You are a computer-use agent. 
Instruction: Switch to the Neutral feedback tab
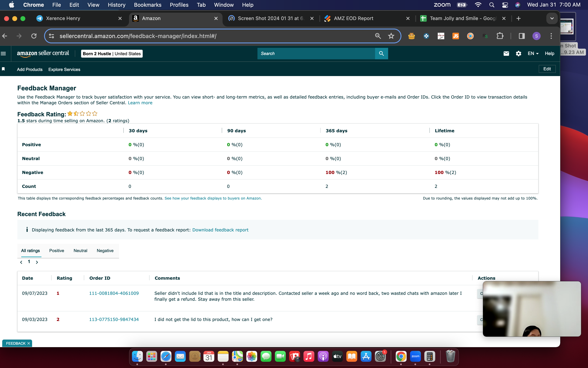tap(80, 250)
